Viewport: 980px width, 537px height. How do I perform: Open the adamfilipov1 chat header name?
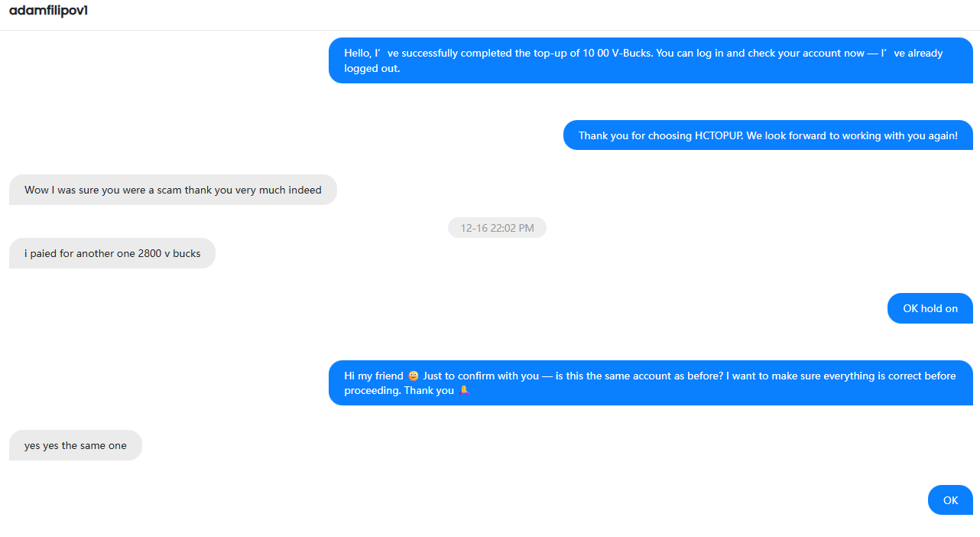[x=48, y=11]
